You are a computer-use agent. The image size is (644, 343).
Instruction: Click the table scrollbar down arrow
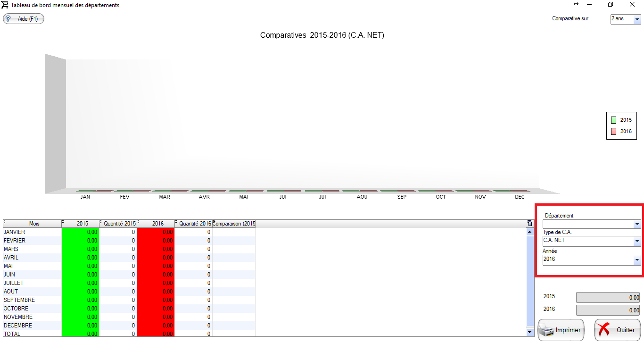(530, 333)
